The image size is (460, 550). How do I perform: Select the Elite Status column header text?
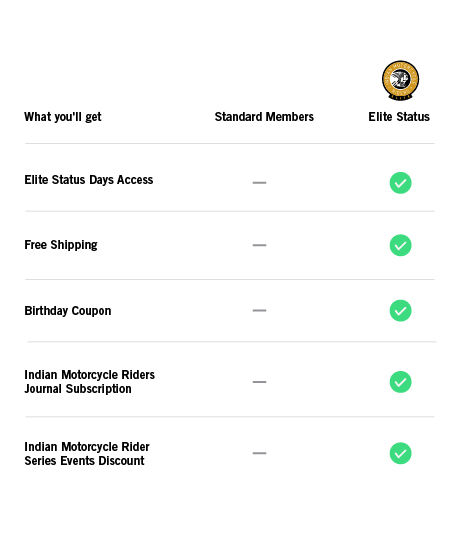(x=399, y=116)
